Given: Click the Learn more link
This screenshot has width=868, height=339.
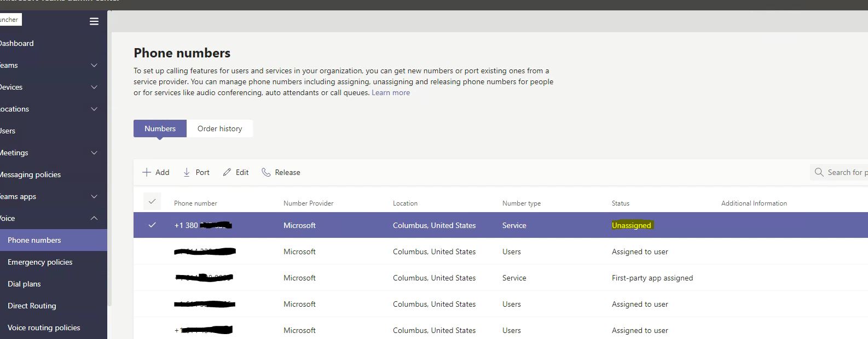Looking at the screenshot, I should (391, 92).
